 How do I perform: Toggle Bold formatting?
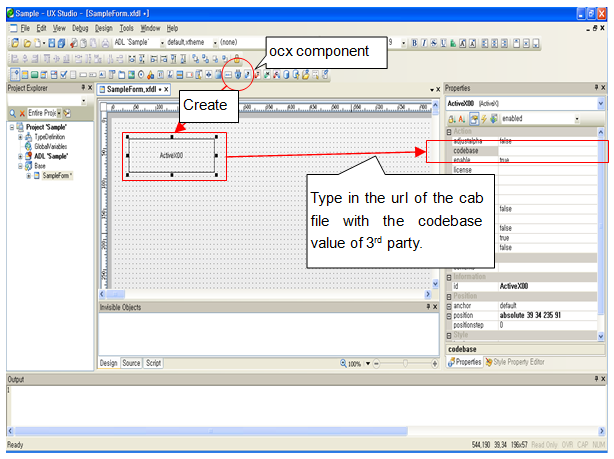pyautogui.click(x=414, y=43)
